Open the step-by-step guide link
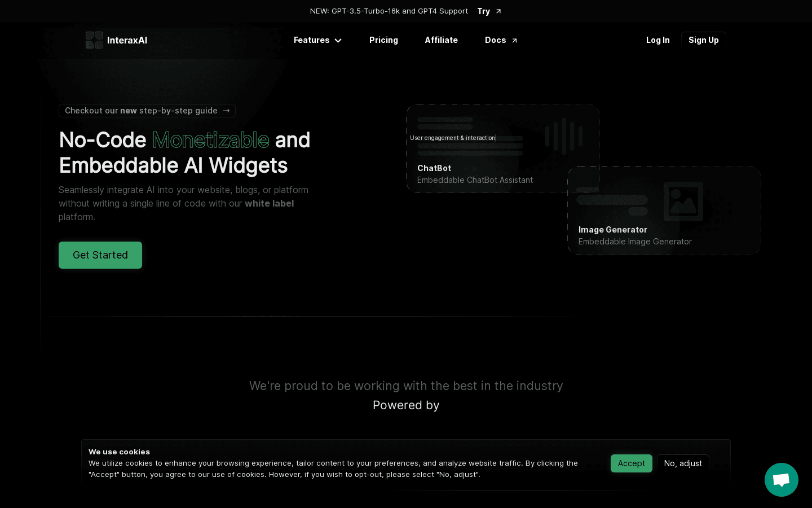The height and width of the screenshot is (508, 812). point(141,111)
